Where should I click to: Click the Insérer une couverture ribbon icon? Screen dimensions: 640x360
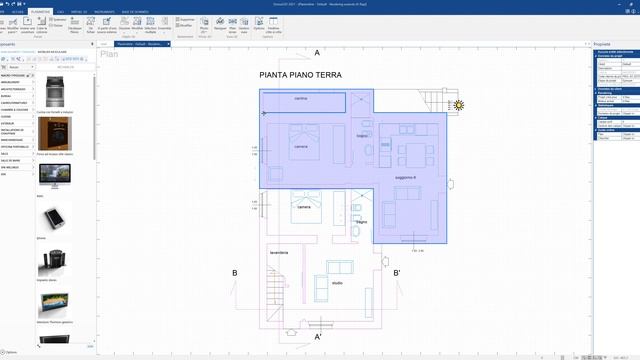27,25
